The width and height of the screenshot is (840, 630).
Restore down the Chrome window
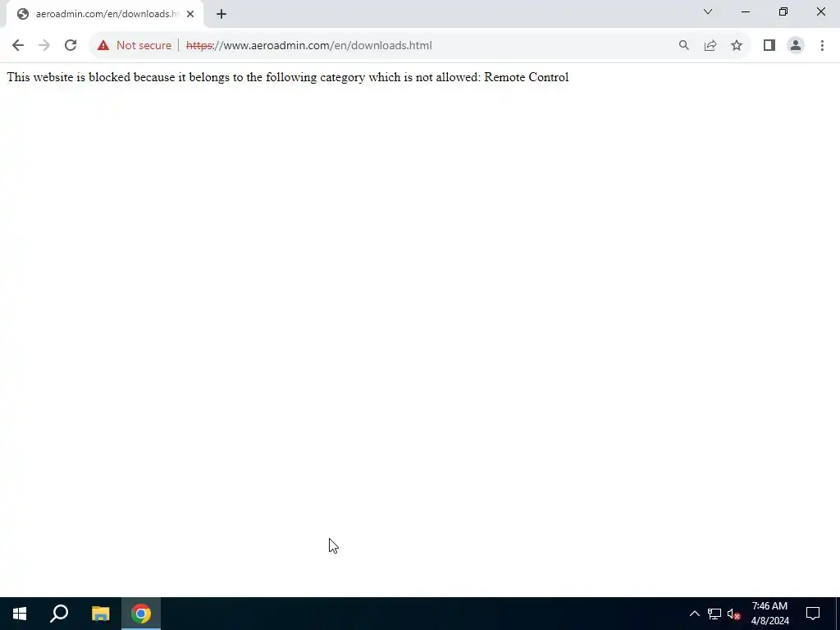(x=783, y=11)
